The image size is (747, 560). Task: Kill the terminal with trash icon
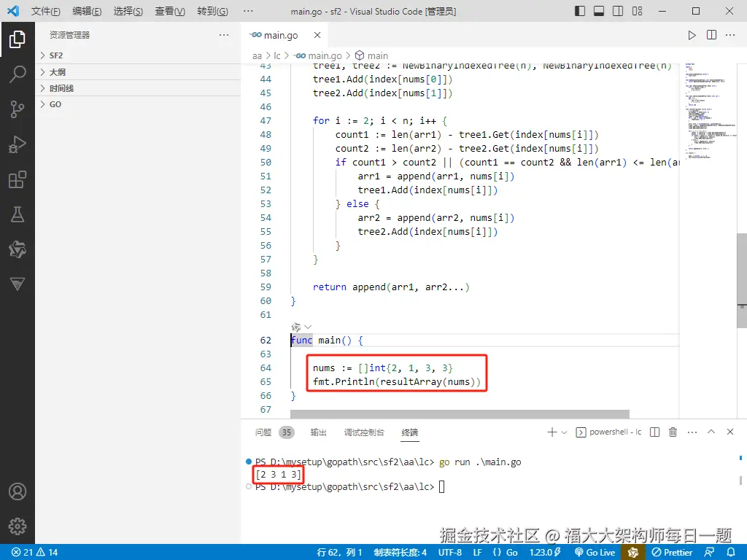coord(673,432)
